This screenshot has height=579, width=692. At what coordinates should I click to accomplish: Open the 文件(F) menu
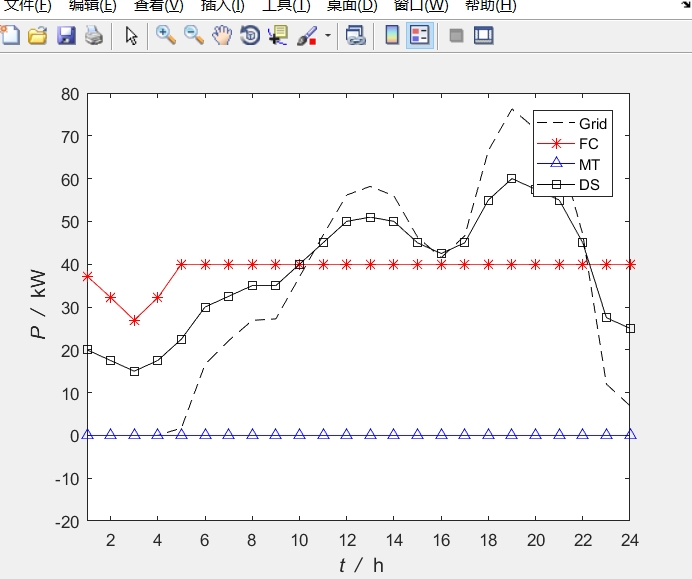coord(27,6)
